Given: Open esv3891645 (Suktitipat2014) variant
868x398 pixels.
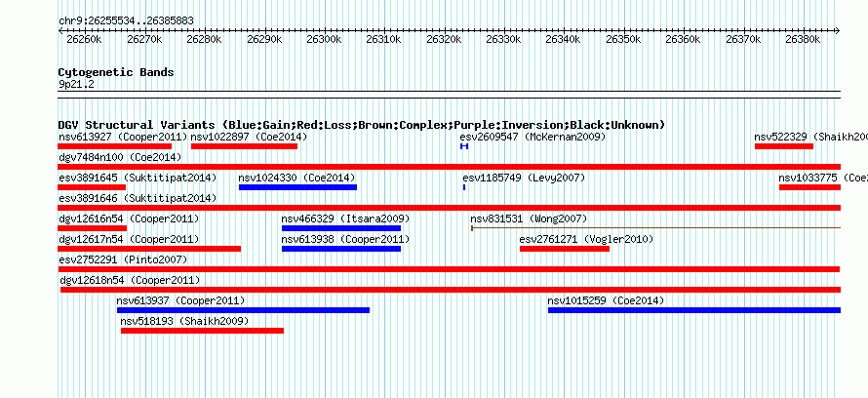Looking at the screenshot, I should click(x=138, y=178).
